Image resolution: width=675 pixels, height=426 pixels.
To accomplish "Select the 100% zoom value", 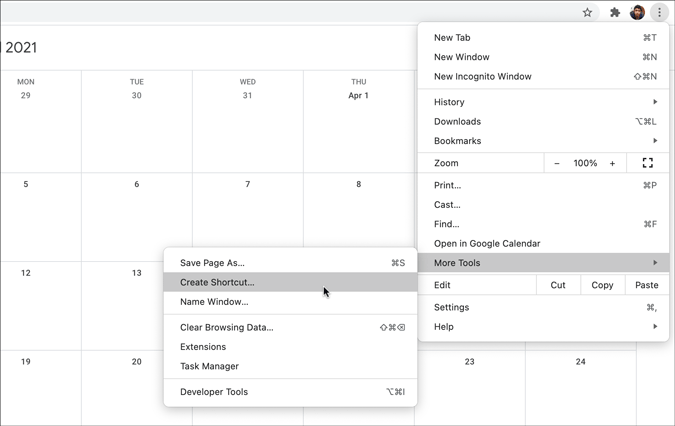I will [x=585, y=163].
